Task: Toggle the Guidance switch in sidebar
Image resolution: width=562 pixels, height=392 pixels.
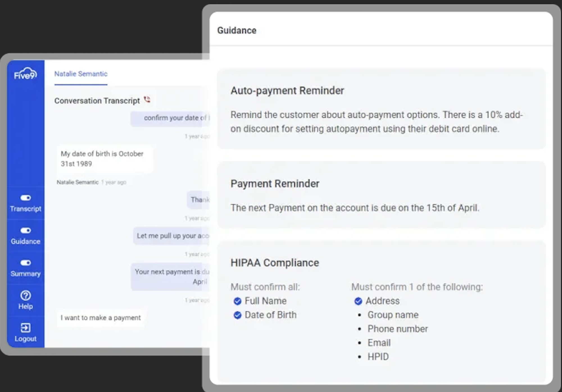Action: (26, 231)
